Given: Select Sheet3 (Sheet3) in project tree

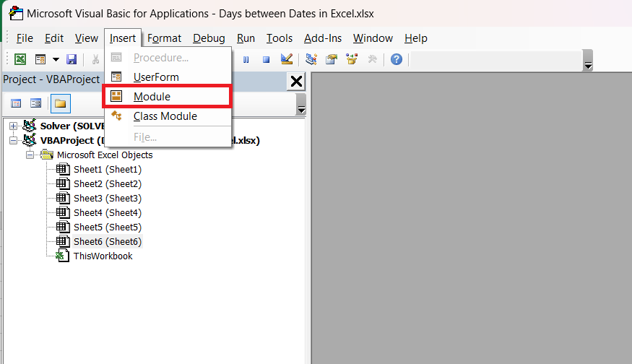Looking at the screenshot, I should pyautogui.click(x=108, y=199).
